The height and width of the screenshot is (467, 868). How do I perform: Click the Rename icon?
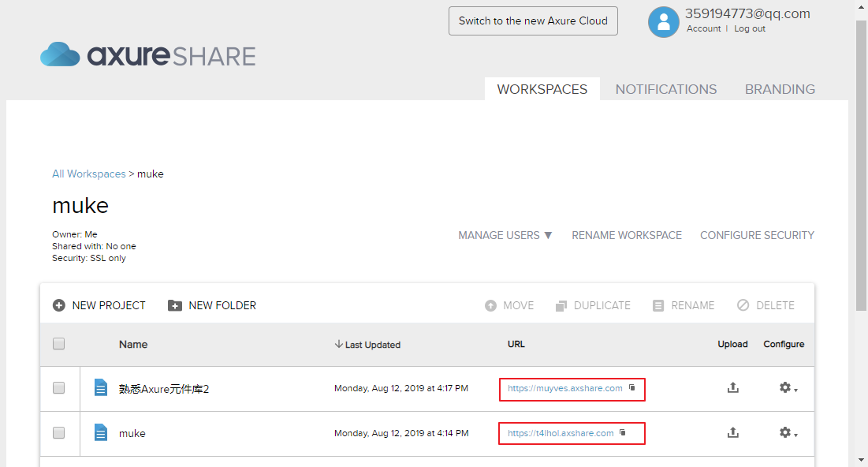(x=658, y=306)
